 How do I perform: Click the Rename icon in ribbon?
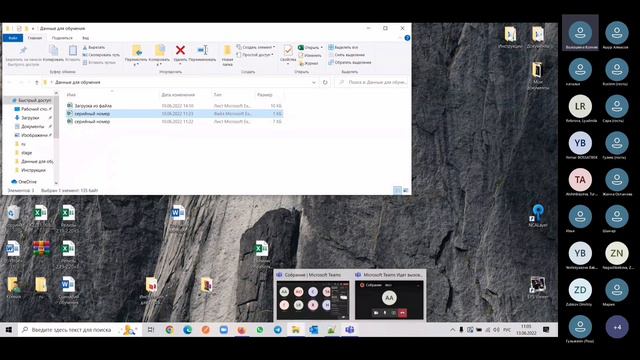202,50
